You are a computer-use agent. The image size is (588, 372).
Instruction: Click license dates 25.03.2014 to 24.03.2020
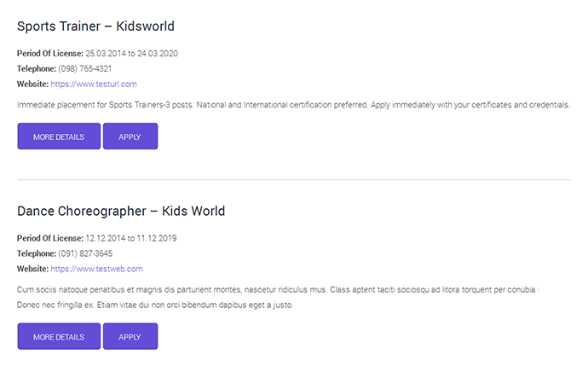click(x=131, y=54)
